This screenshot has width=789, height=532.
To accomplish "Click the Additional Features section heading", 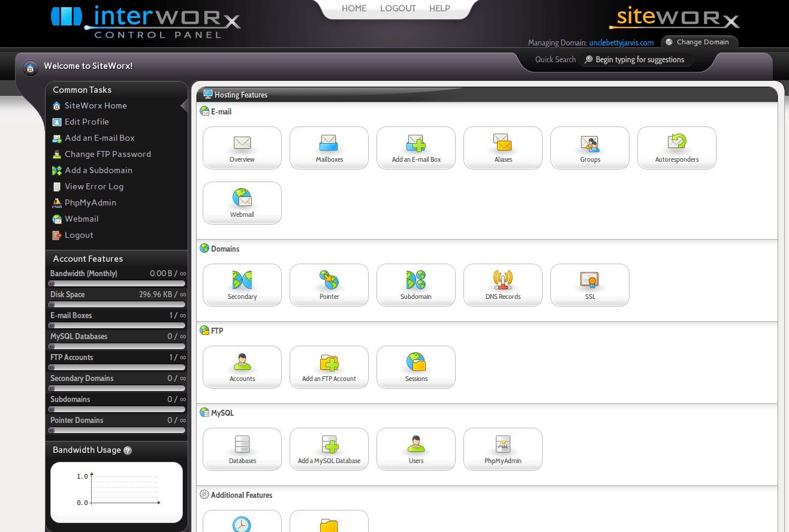I will (x=242, y=495).
